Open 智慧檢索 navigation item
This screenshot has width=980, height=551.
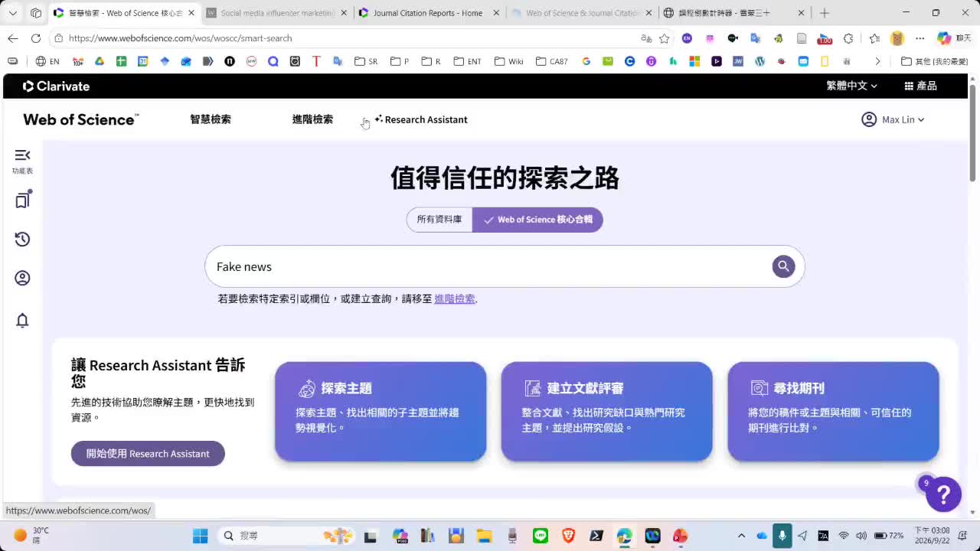click(211, 119)
